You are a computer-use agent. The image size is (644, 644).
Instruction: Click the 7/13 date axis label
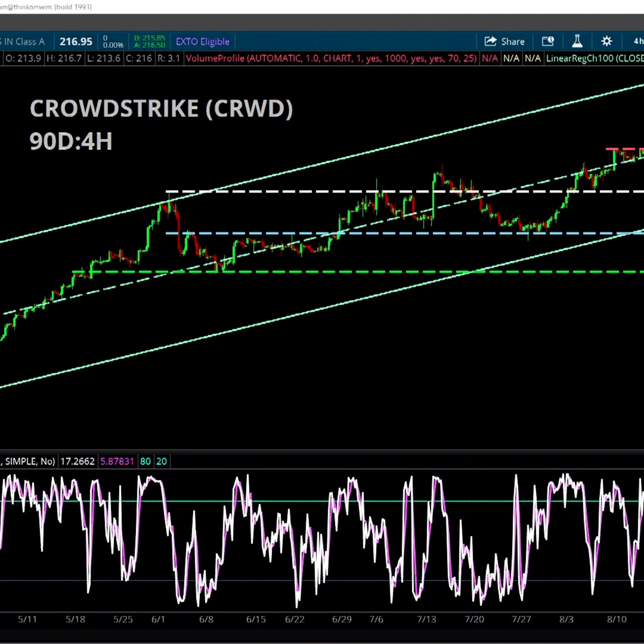[427, 619]
